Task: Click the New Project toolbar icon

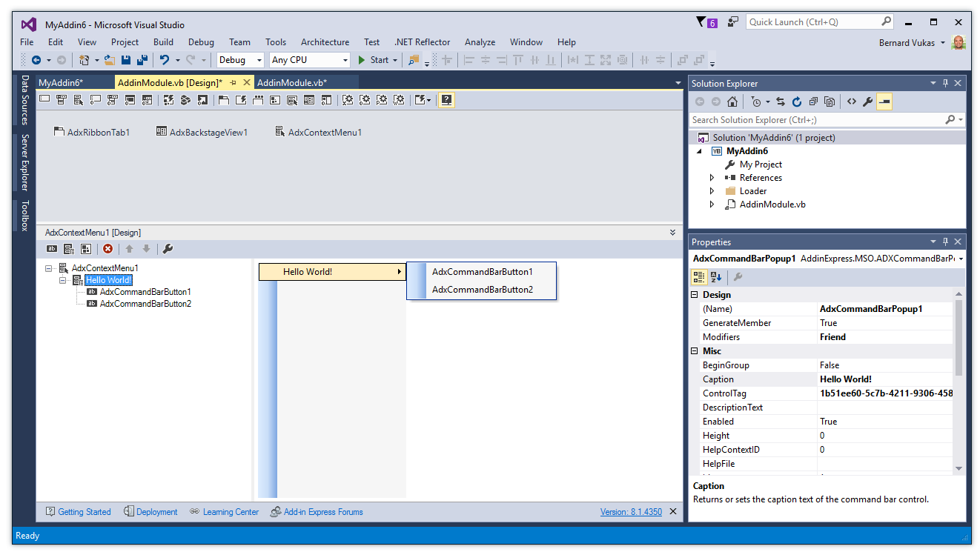Action: (x=84, y=60)
